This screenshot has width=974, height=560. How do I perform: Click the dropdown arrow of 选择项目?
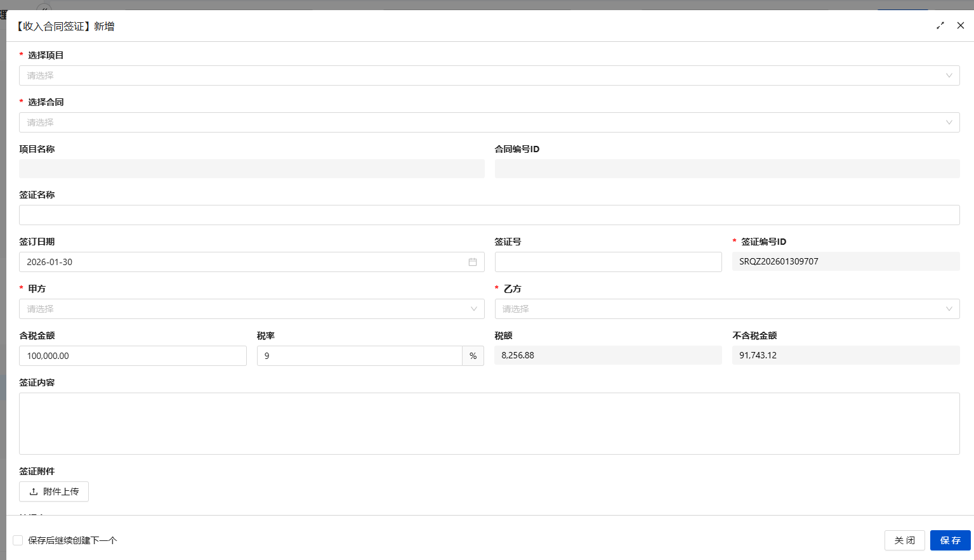pos(949,75)
